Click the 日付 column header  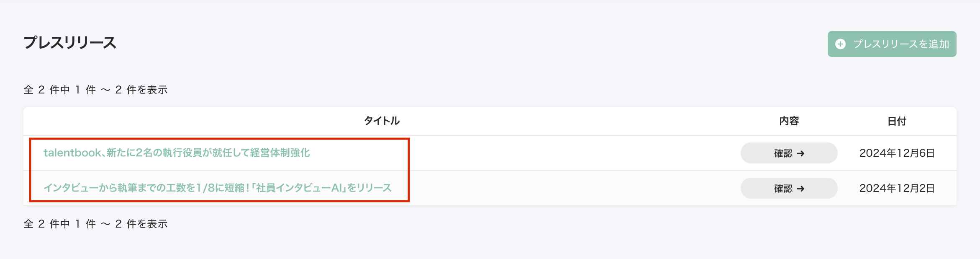897,122
